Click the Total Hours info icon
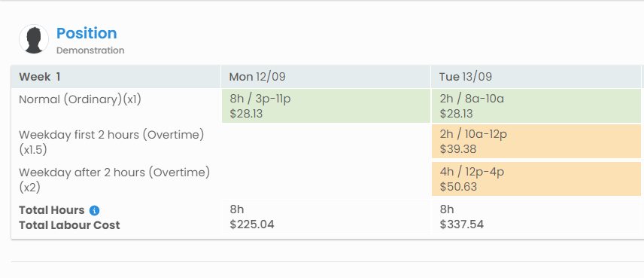The height and width of the screenshot is (278, 644). [94, 210]
